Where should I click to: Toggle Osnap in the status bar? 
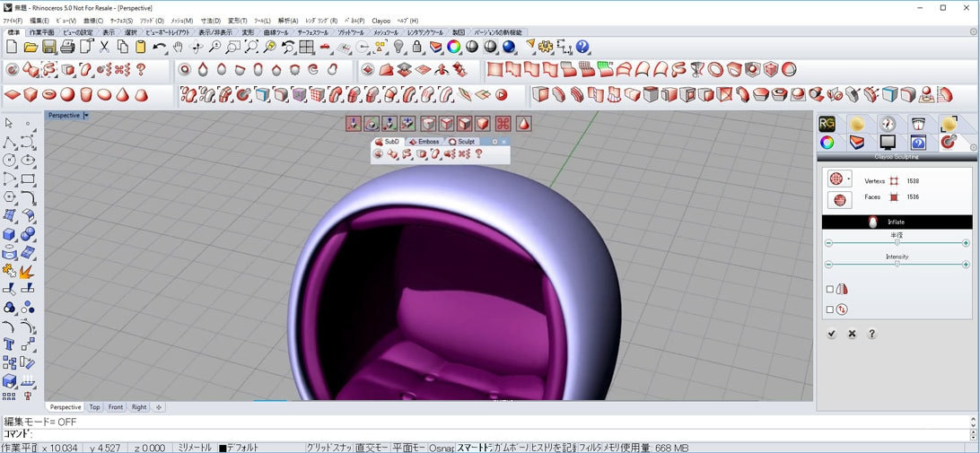[x=442, y=448]
